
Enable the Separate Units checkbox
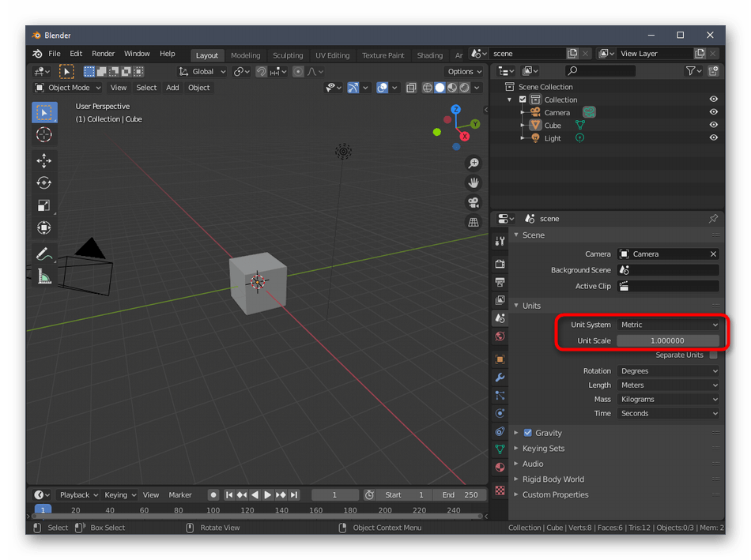(713, 355)
